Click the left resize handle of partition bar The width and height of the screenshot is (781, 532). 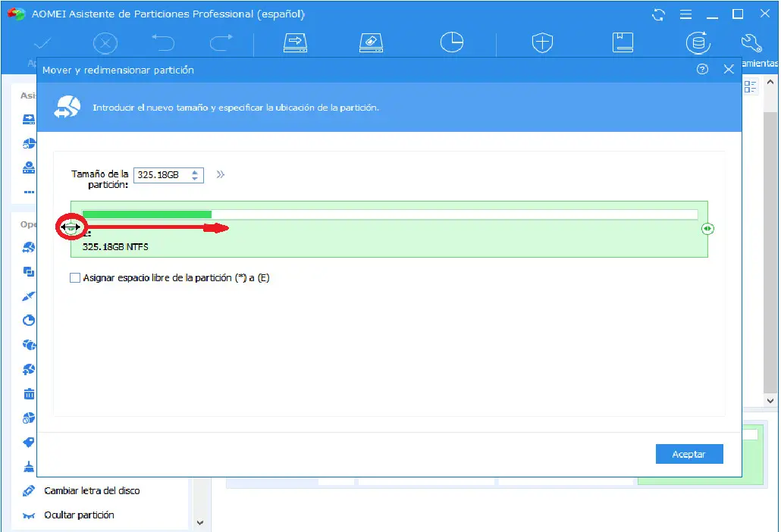point(71,227)
